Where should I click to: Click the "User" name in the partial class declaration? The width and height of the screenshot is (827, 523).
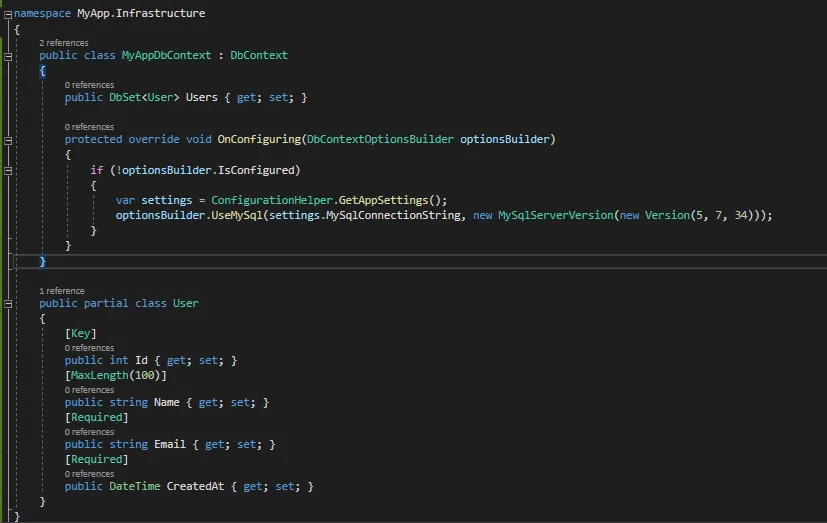pos(186,303)
